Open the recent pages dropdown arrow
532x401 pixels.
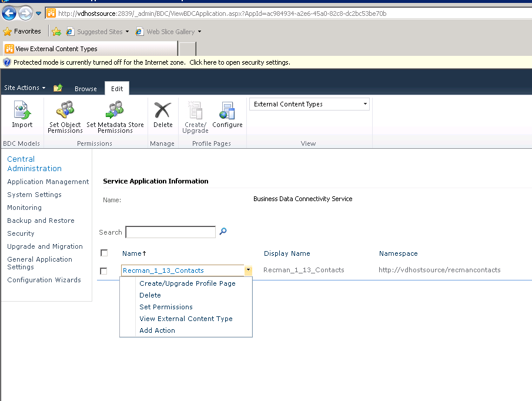tap(38, 14)
